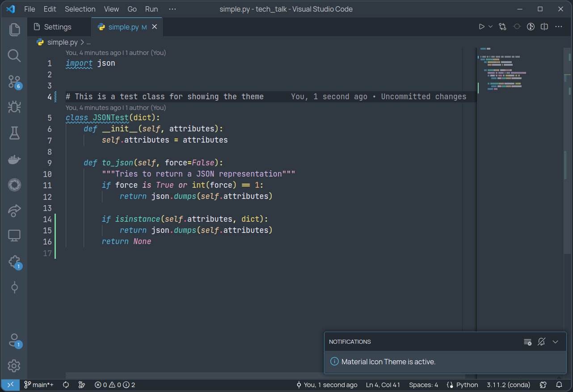Click the to_json method name on line 9

(x=118, y=163)
